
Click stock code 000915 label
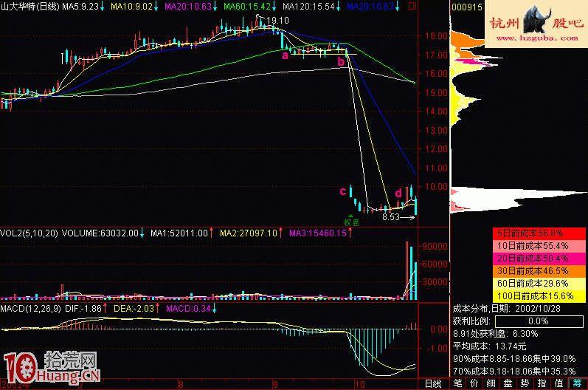click(x=467, y=7)
